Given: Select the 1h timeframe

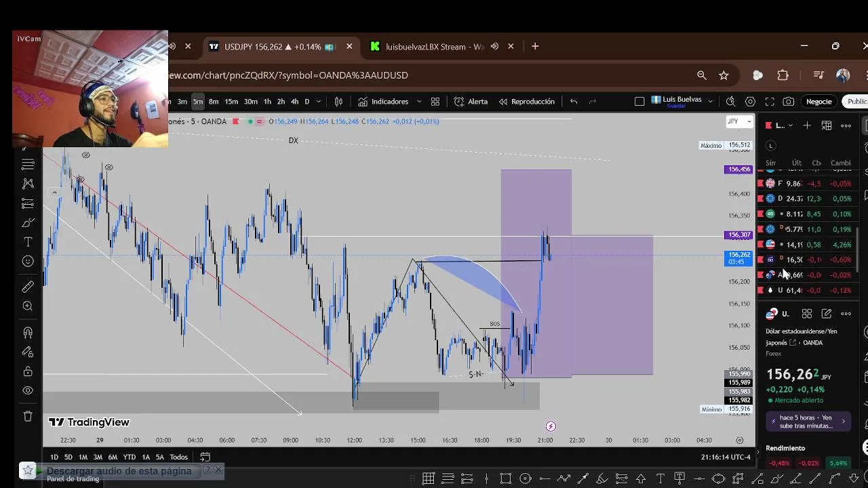Looking at the screenshot, I should (267, 102).
